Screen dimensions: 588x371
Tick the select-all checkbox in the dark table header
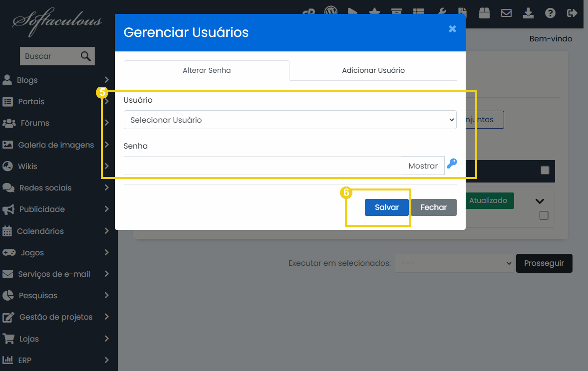tap(545, 170)
